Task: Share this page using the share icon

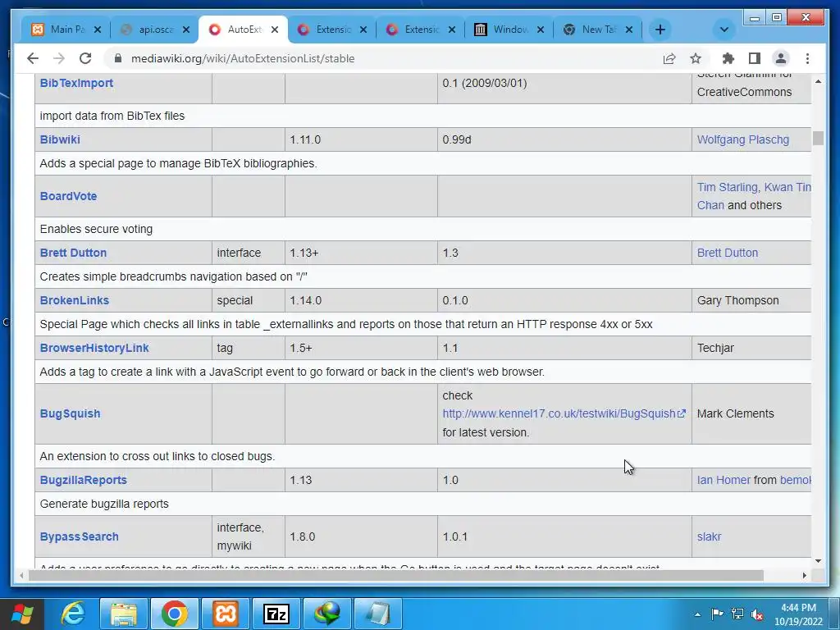Action: pyautogui.click(x=669, y=58)
